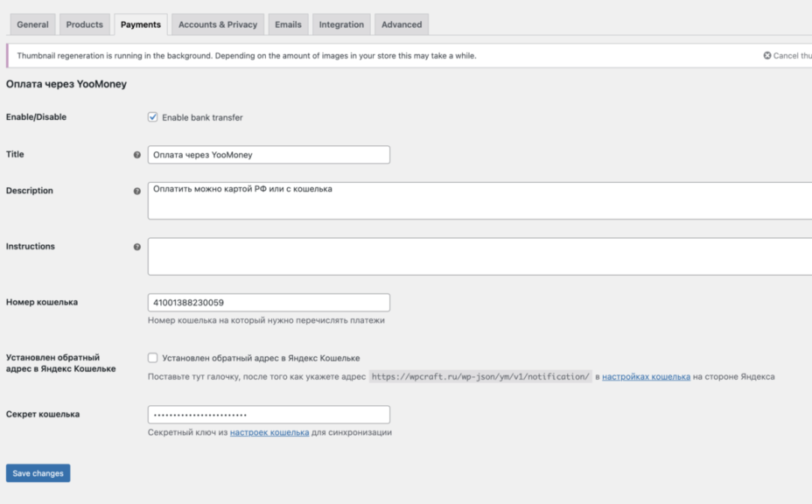
Task: Click hint text Номер кошелька на который нужно
Action: pos(266,320)
